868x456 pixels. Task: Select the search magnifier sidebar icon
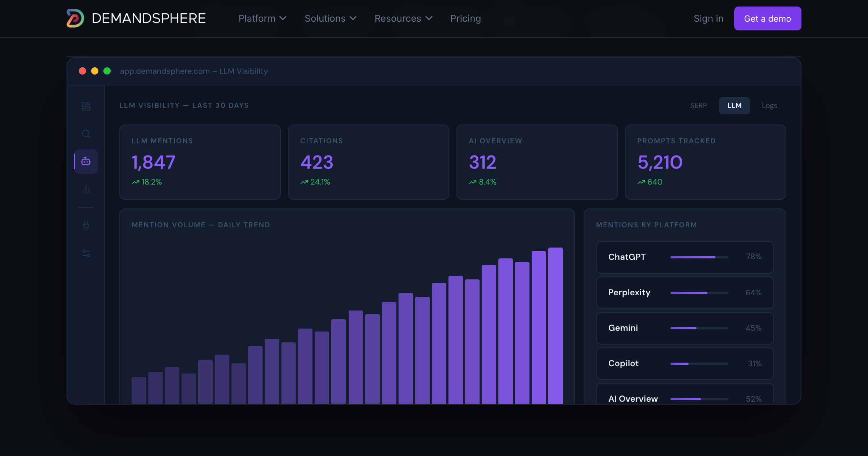click(x=86, y=134)
